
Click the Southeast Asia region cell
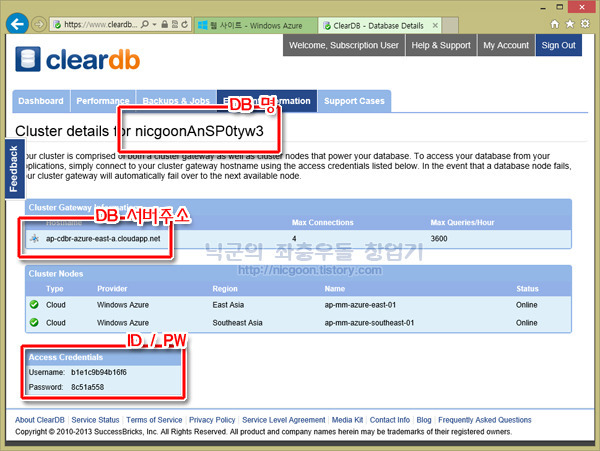point(237,323)
